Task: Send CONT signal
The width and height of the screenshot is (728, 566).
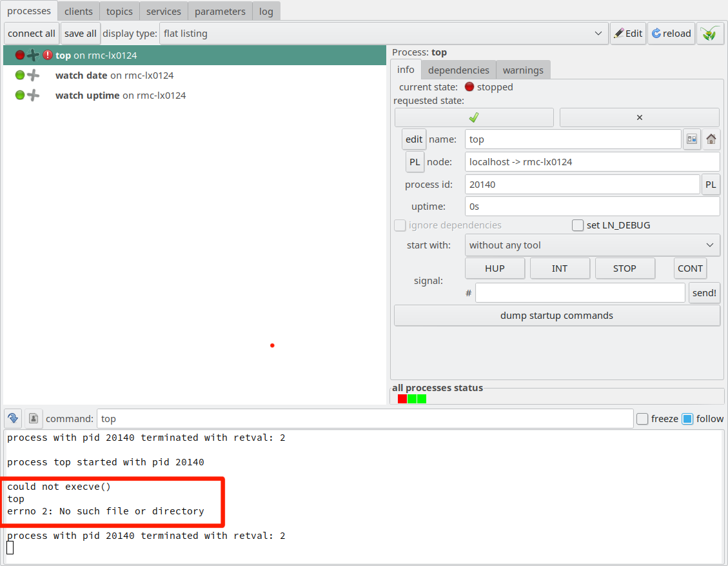Action: (690, 268)
